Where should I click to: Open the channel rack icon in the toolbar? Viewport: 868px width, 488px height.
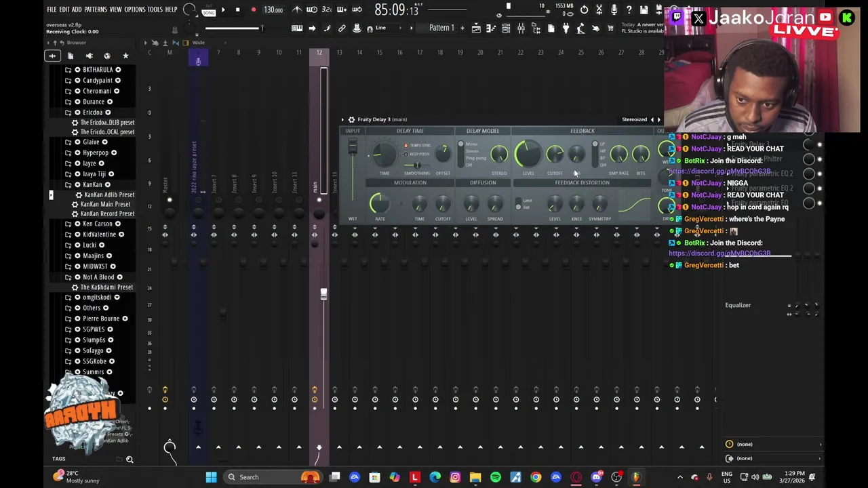(x=506, y=28)
